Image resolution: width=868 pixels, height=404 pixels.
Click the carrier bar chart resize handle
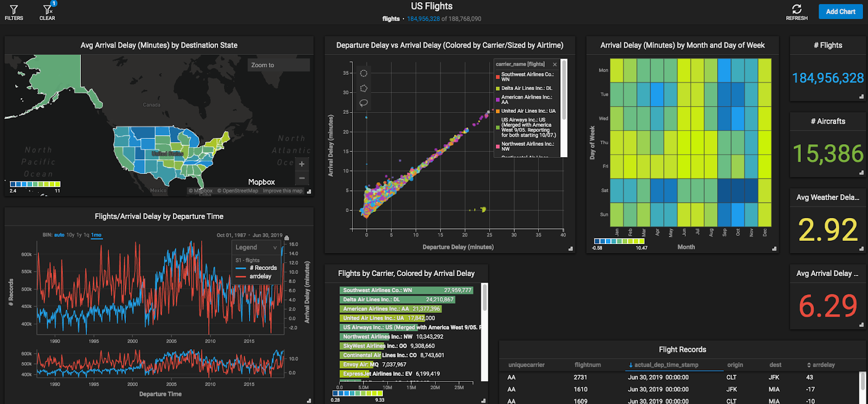pos(483,401)
